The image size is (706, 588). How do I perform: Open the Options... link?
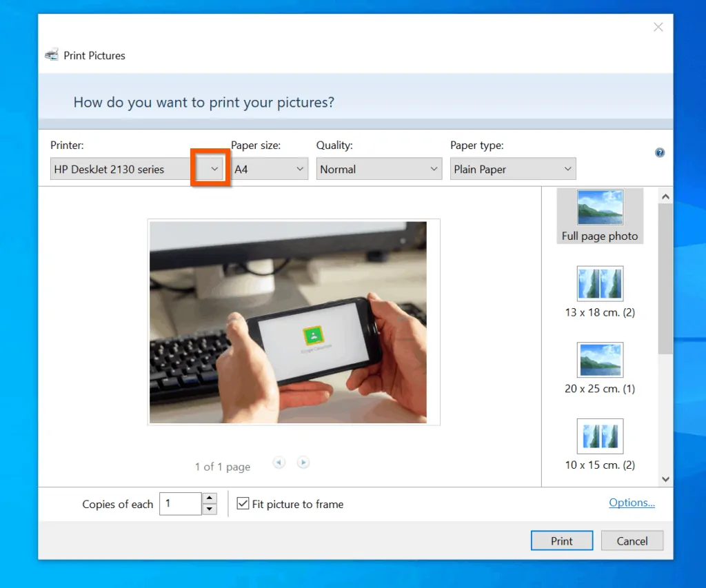pos(632,503)
